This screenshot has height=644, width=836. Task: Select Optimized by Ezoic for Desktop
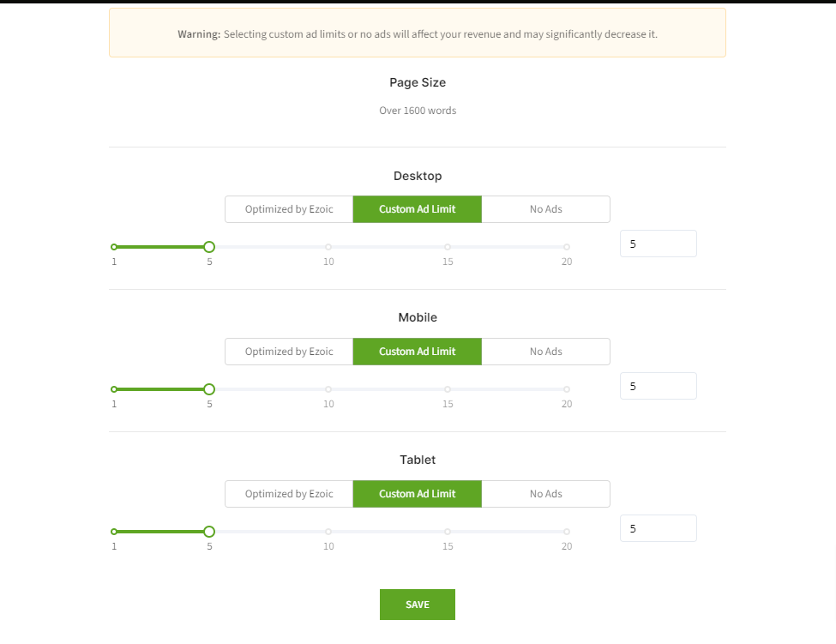289,209
